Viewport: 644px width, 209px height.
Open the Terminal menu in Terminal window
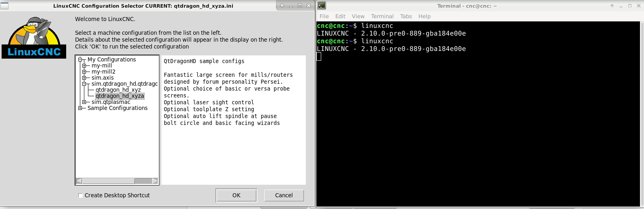click(x=382, y=16)
